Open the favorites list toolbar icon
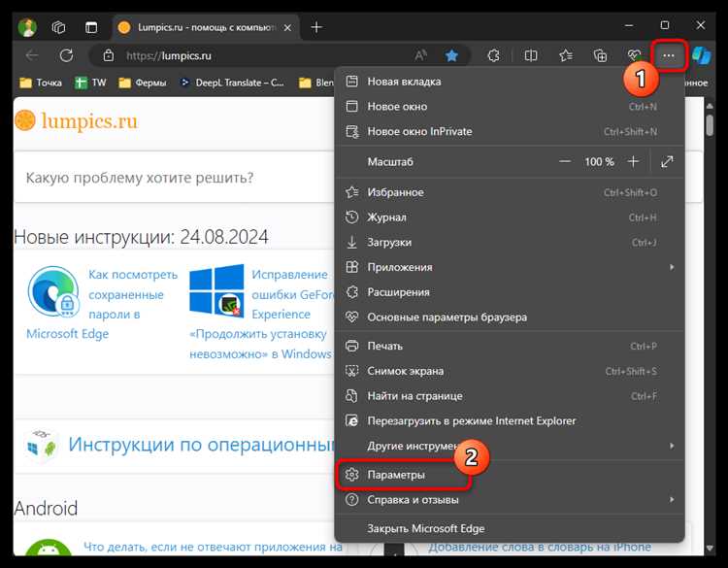 [566, 55]
